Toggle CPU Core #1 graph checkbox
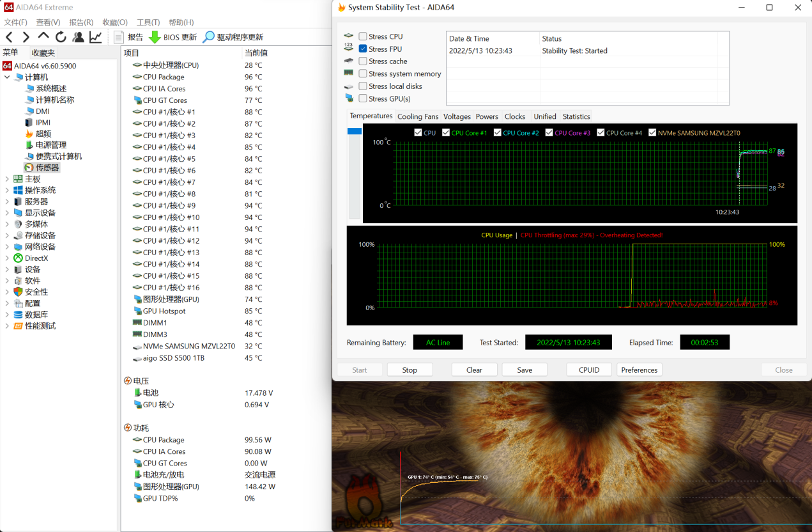The image size is (812, 532). 446,133
